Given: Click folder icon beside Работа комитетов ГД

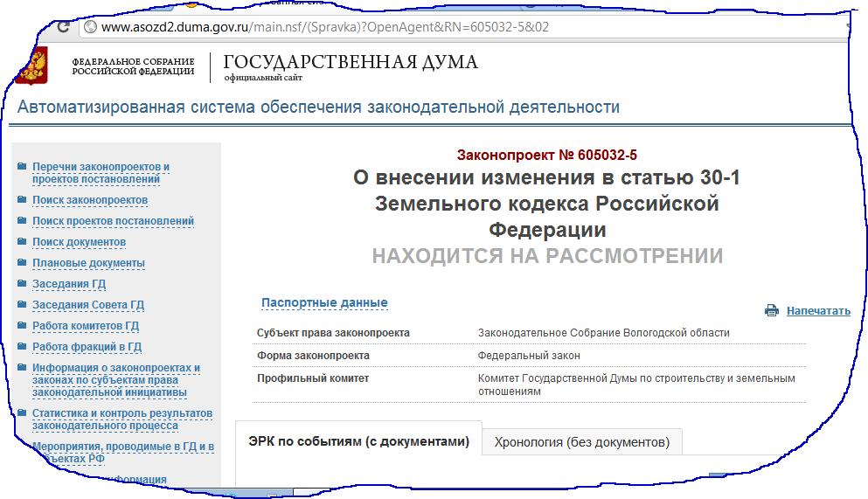Looking at the screenshot, I should tap(21, 326).
